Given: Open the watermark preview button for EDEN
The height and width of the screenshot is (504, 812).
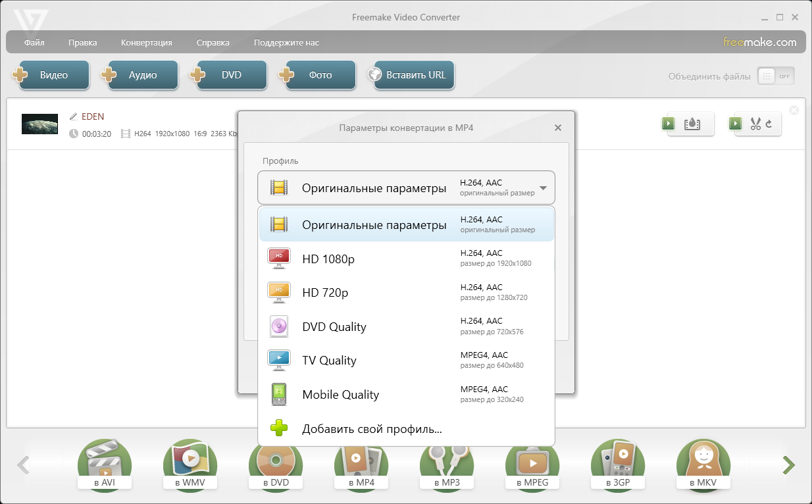Looking at the screenshot, I should point(688,124).
